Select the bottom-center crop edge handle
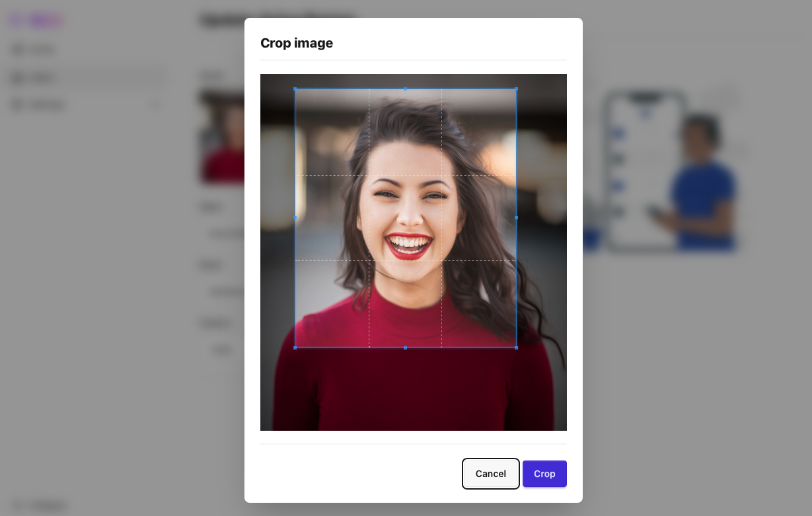Image resolution: width=812 pixels, height=516 pixels. tap(405, 348)
